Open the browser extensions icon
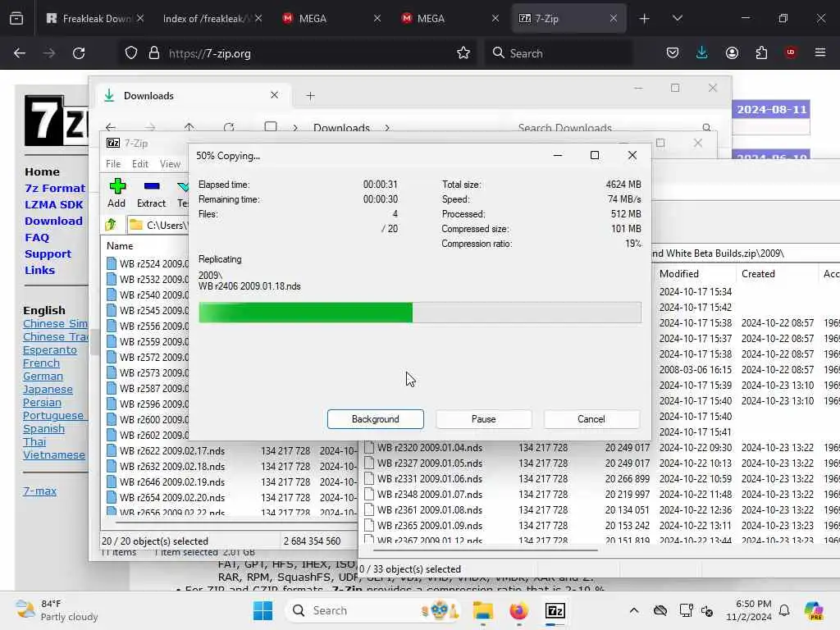840x630 pixels. [x=761, y=53]
